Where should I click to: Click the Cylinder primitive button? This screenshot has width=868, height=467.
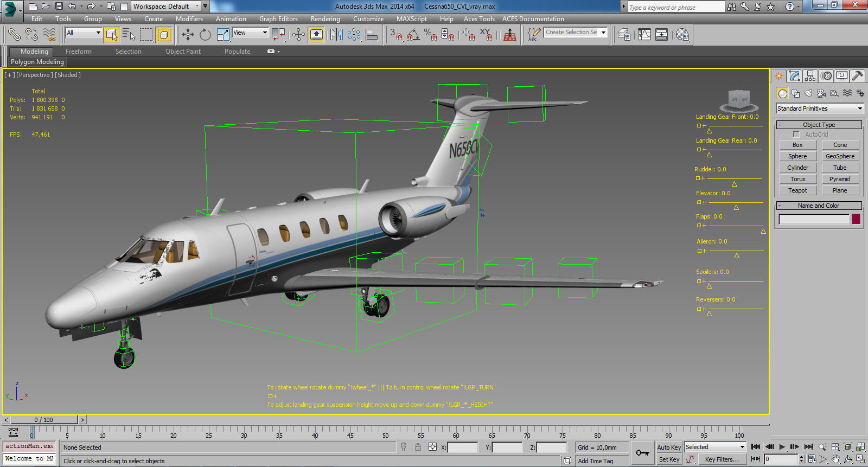point(797,168)
